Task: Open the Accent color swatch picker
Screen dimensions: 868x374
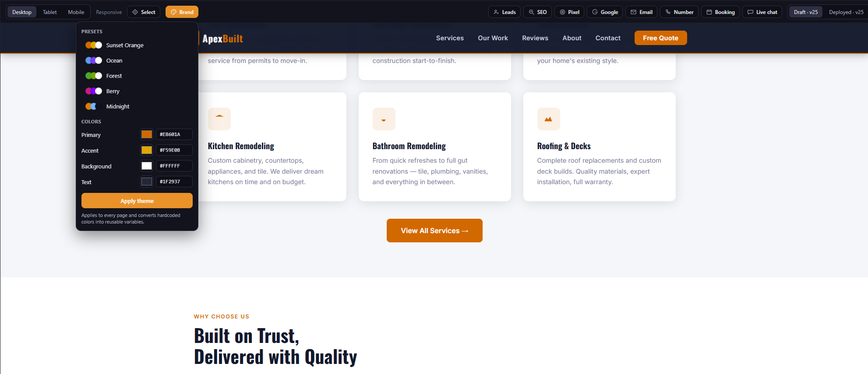Action: 147,150
